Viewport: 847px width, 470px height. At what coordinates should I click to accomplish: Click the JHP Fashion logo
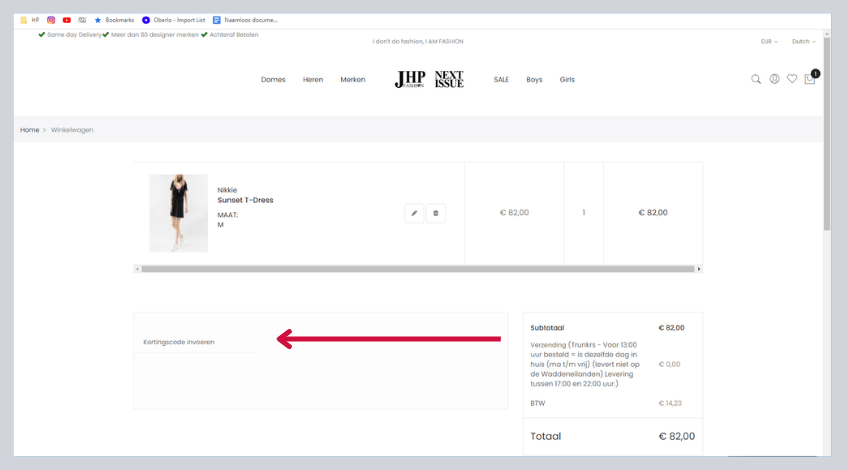(x=410, y=79)
